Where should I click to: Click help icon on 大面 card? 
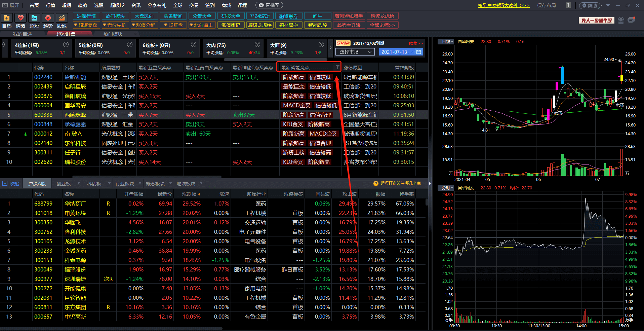tap(321, 44)
